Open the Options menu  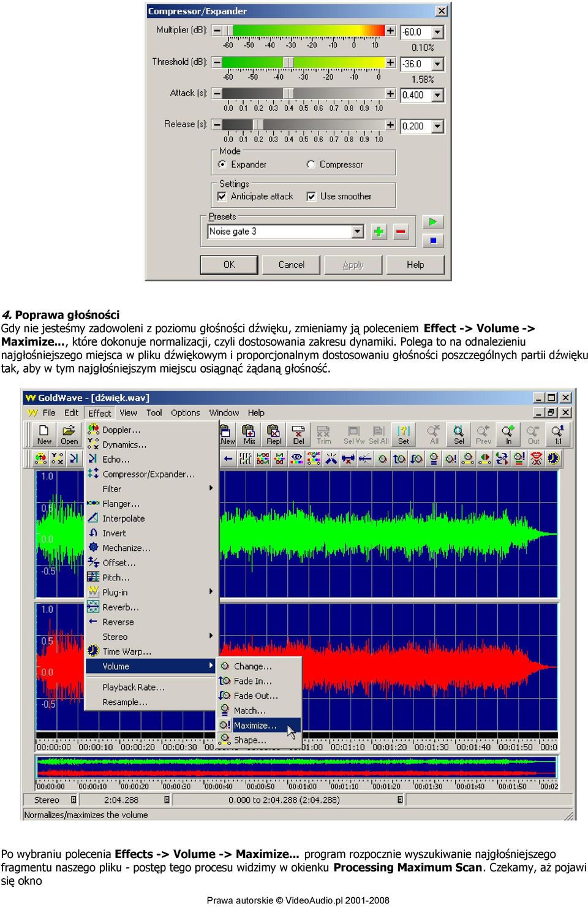pos(186,412)
